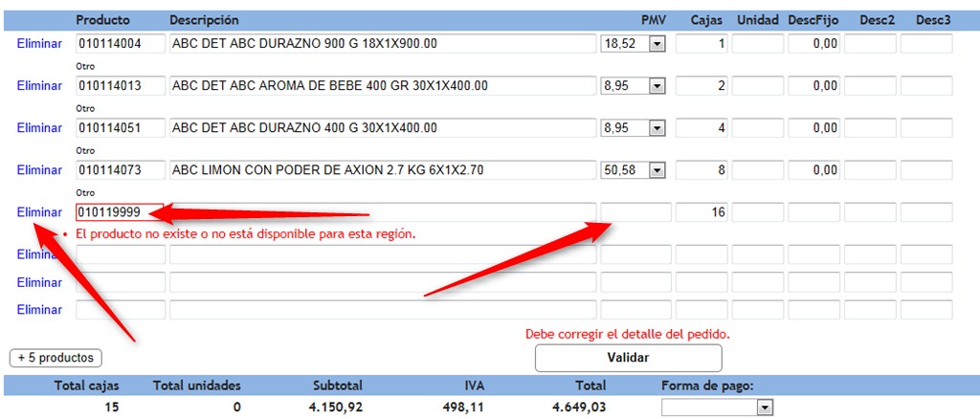Click description field ABC DET ABC DURAZNO 400 G

(383, 128)
